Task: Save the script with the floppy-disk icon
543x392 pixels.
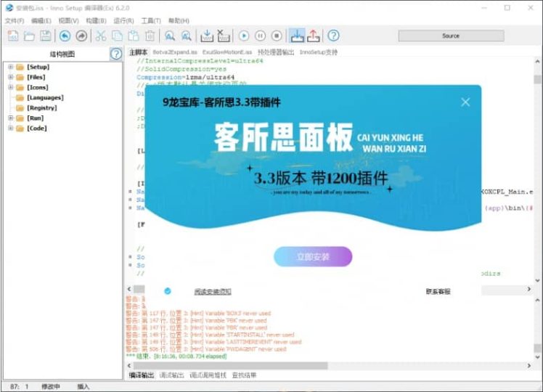Action: click(x=46, y=36)
